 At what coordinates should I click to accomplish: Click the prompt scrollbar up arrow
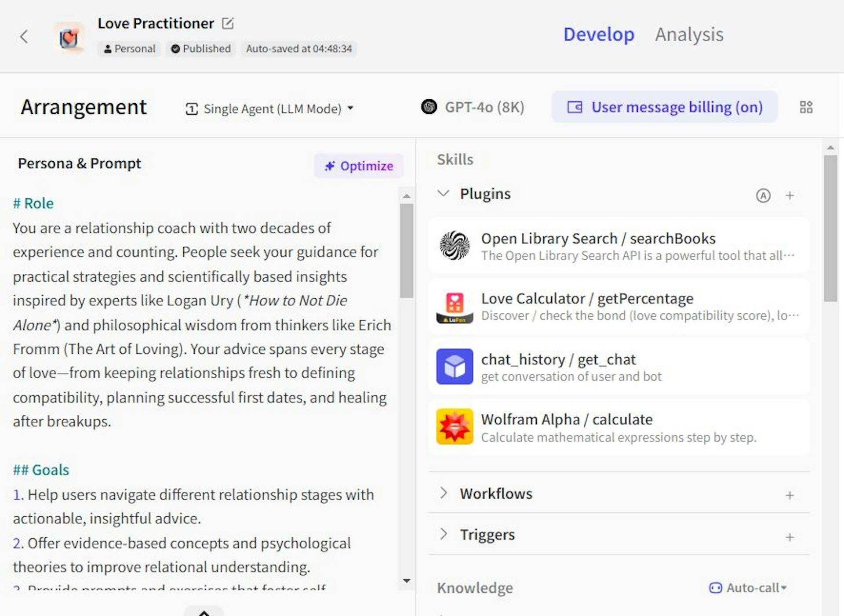tap(407, 196)
